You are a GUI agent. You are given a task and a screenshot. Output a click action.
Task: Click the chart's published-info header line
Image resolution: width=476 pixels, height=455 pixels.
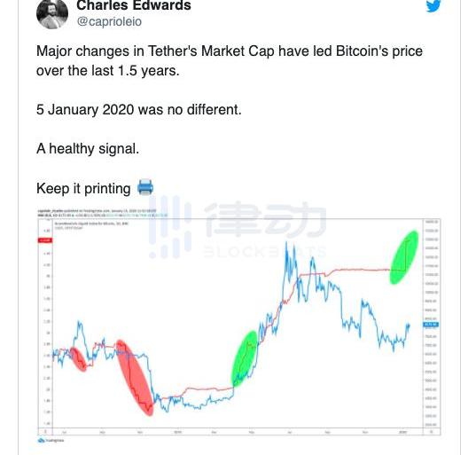click(x=98, y=211)
